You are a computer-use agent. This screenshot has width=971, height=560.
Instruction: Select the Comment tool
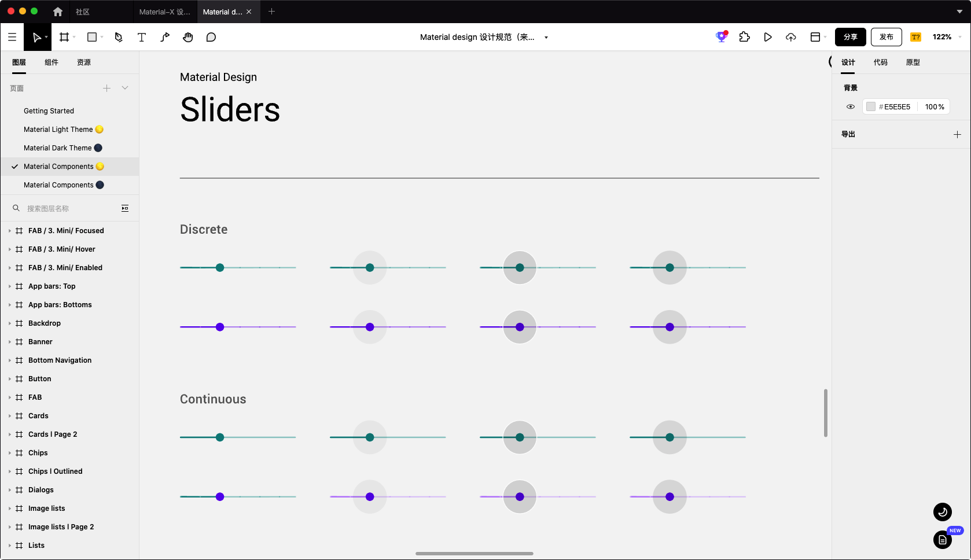click(211, 37)
